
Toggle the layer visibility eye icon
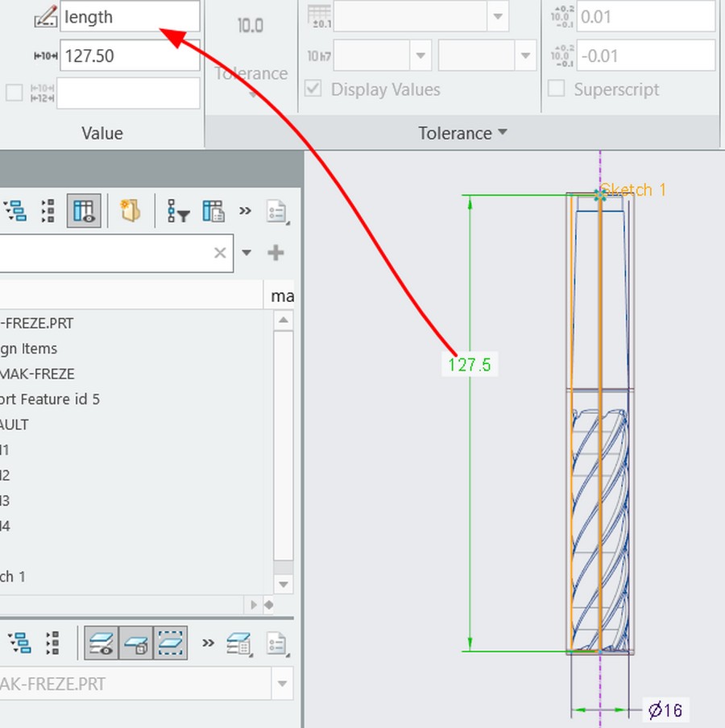(x=101, y=643)
